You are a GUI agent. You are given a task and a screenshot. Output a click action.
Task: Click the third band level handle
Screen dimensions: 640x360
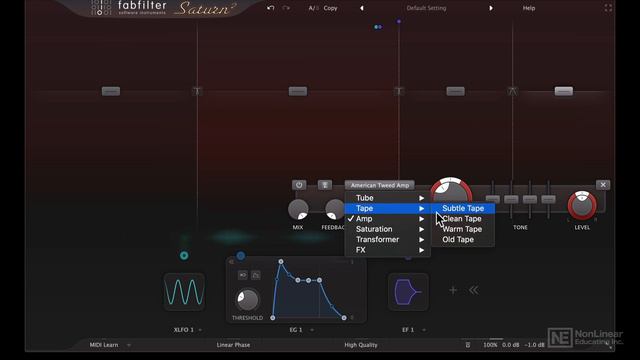tap(456, 91)
